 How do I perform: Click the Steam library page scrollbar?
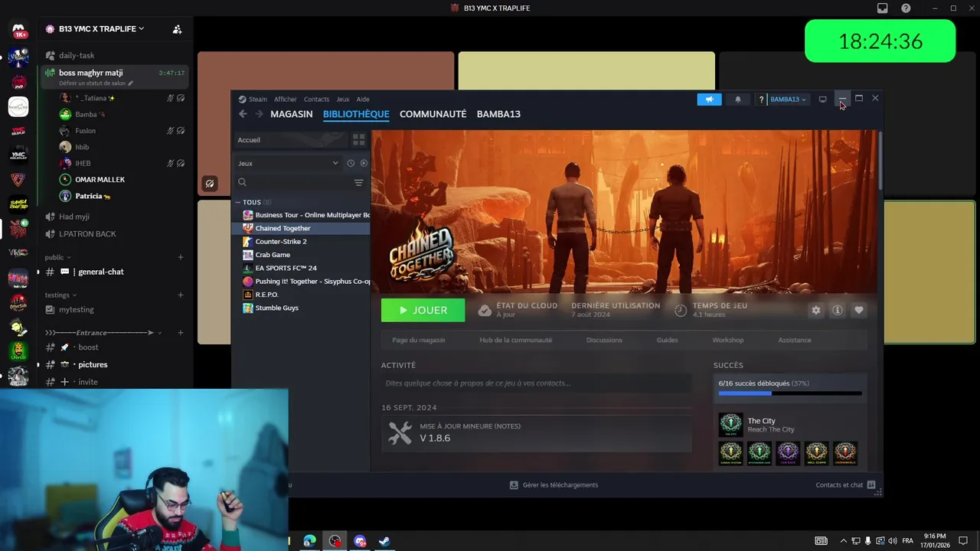(x=880, y=159)
